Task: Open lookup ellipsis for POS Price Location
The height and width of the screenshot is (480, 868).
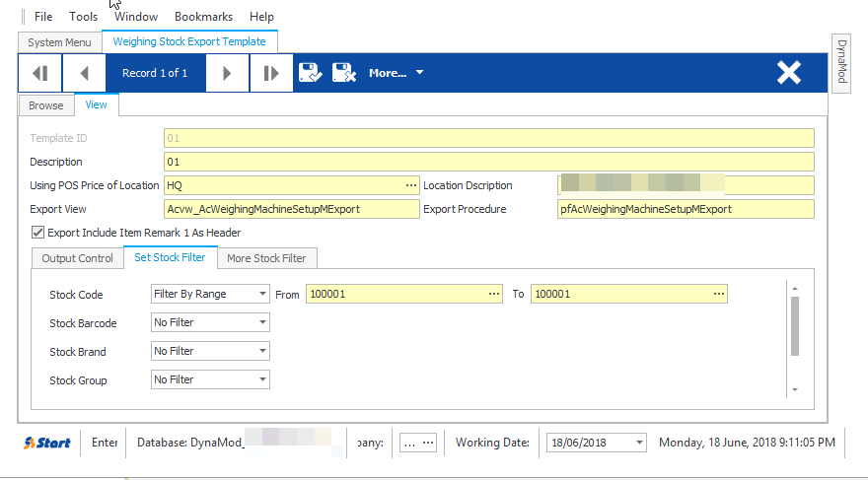Action: [x=410, y=185]
